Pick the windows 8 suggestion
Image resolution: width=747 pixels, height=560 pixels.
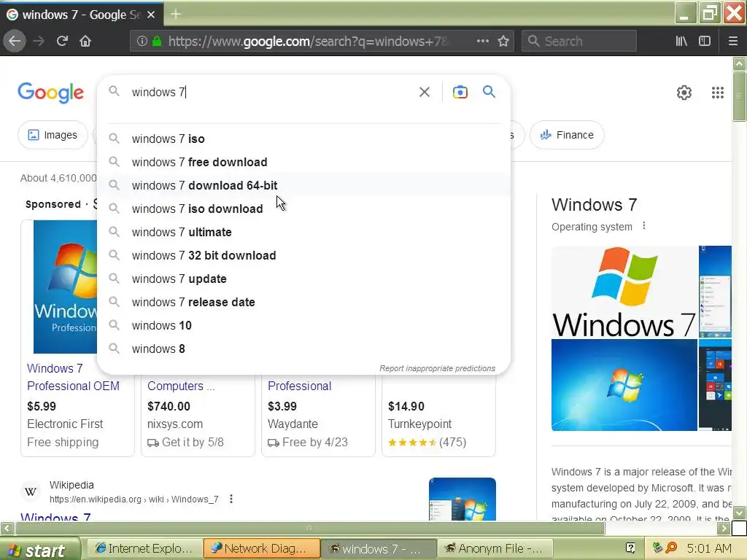coord(304,349)
